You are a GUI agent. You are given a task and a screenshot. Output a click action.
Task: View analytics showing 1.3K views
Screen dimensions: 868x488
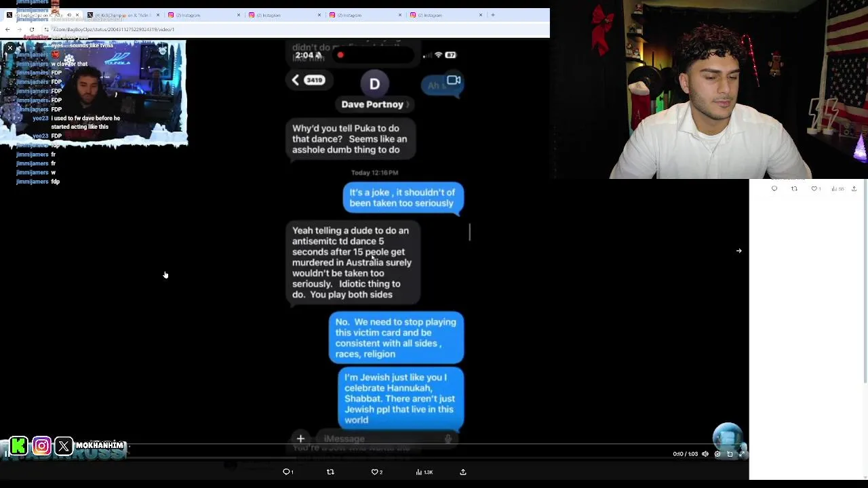424,472
